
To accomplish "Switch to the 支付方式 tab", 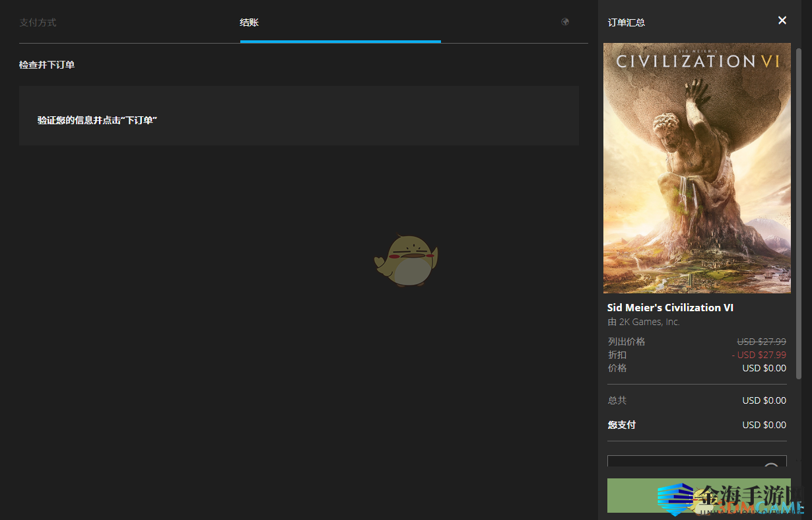I will point(38,22).
